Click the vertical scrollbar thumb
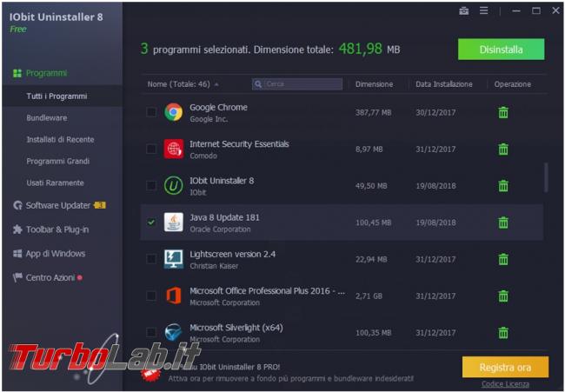Image resolution: width=565 pixels, height=392 pixels. [x=546, y=177]
